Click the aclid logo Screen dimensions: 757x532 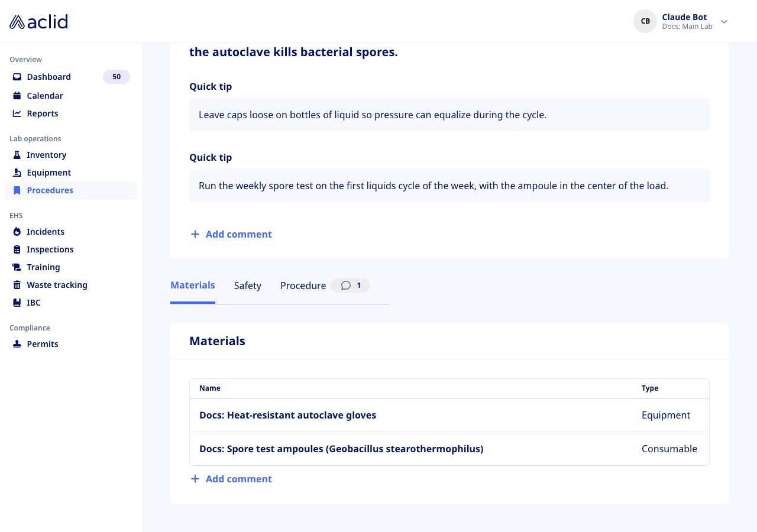tap(39, 22)
